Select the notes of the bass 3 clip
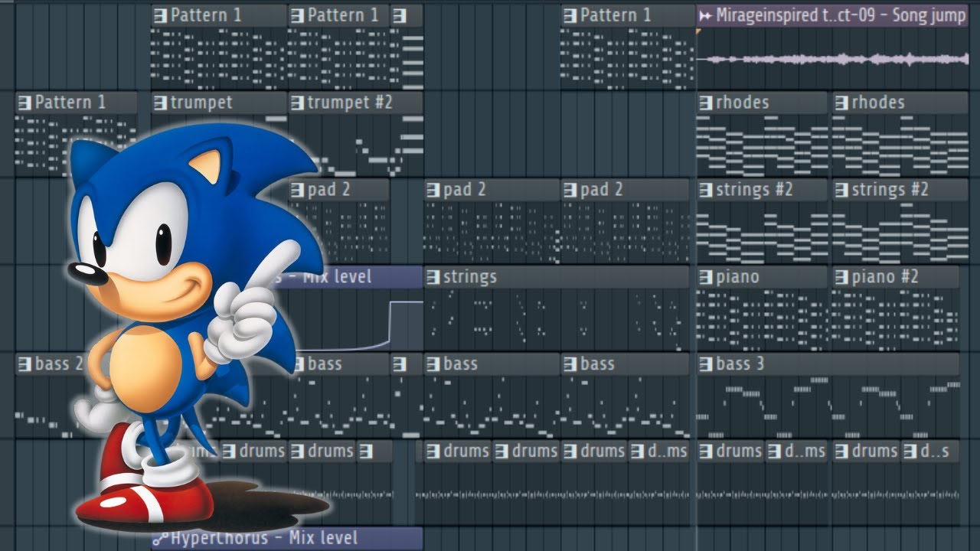980x551 pixels. 828,406
